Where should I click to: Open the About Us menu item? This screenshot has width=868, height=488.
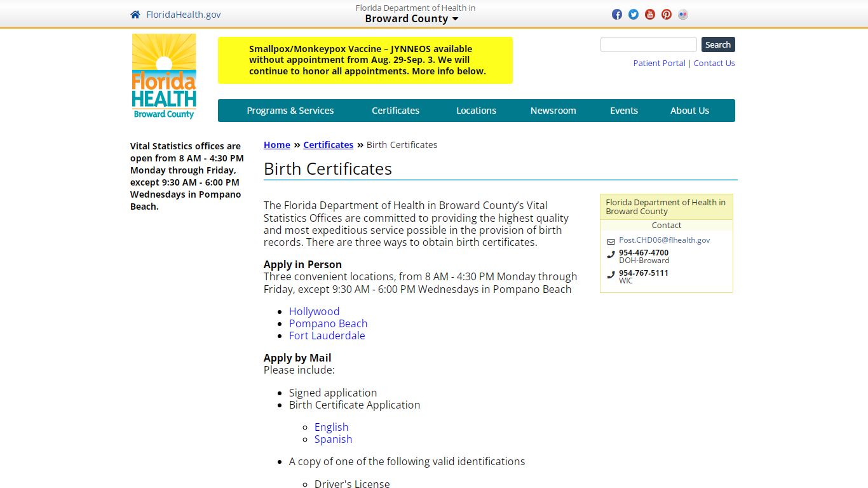689,111
